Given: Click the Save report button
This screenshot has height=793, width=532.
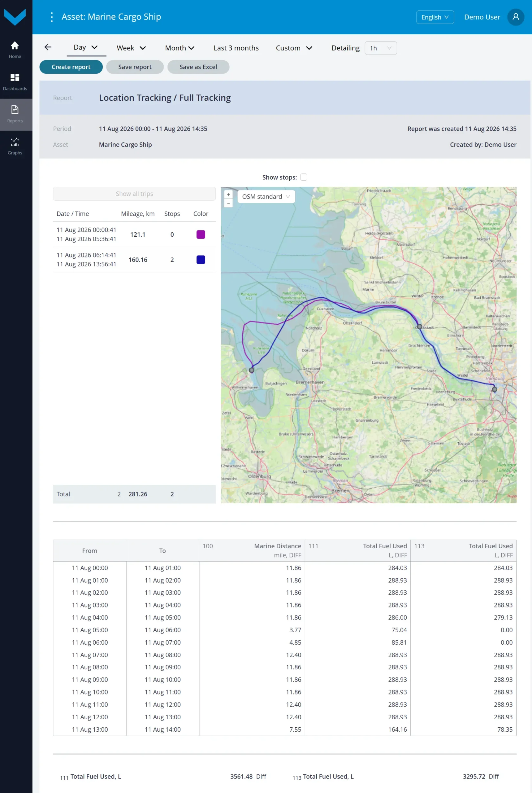Looking at the screenshot, I should tap(135, 67).
